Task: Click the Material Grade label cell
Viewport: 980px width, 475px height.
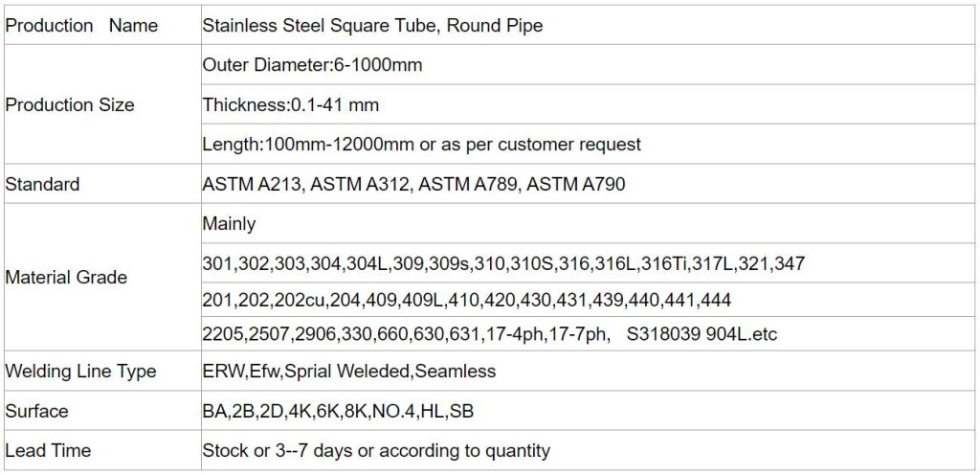Action: 66,278
